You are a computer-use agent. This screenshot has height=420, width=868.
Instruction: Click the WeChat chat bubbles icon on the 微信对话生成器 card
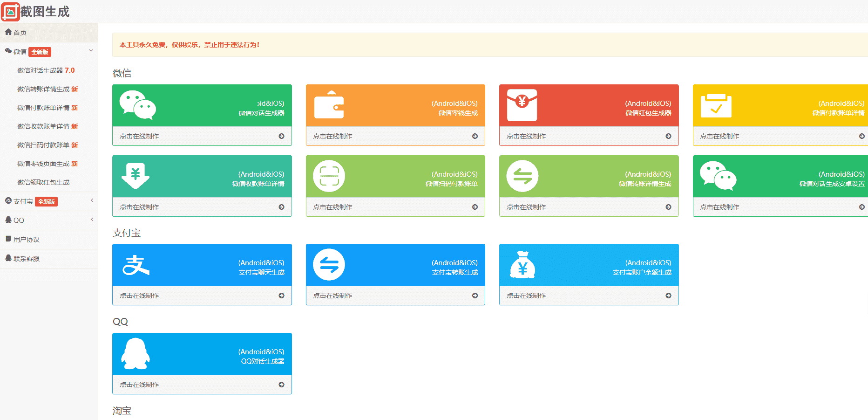click(x=137, y=105)
